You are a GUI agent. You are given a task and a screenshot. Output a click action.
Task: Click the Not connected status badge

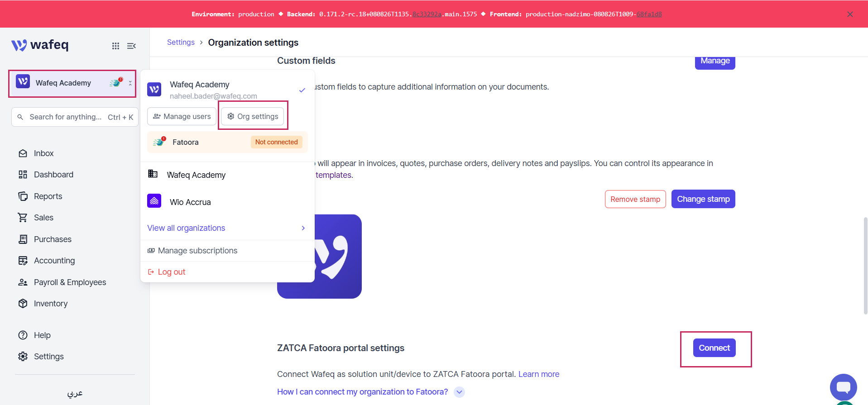tap(276, 142)
